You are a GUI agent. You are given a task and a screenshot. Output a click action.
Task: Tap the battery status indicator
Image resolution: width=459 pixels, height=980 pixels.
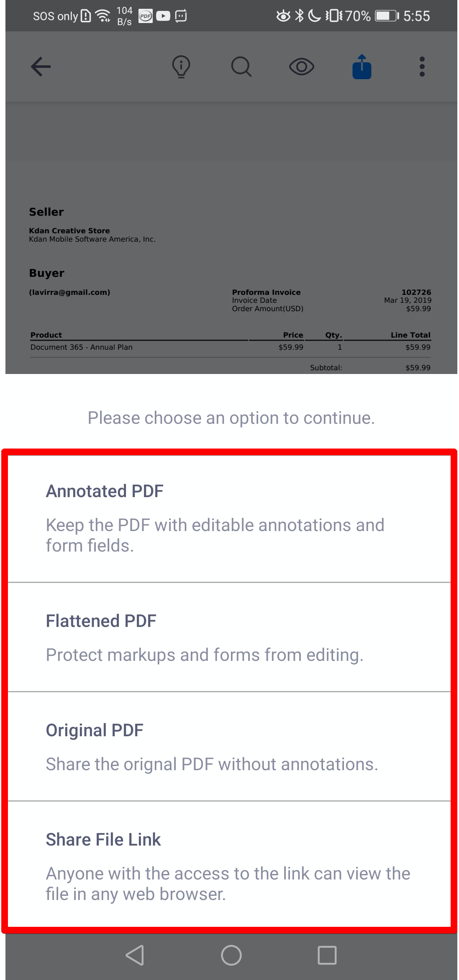pos(387,16)
